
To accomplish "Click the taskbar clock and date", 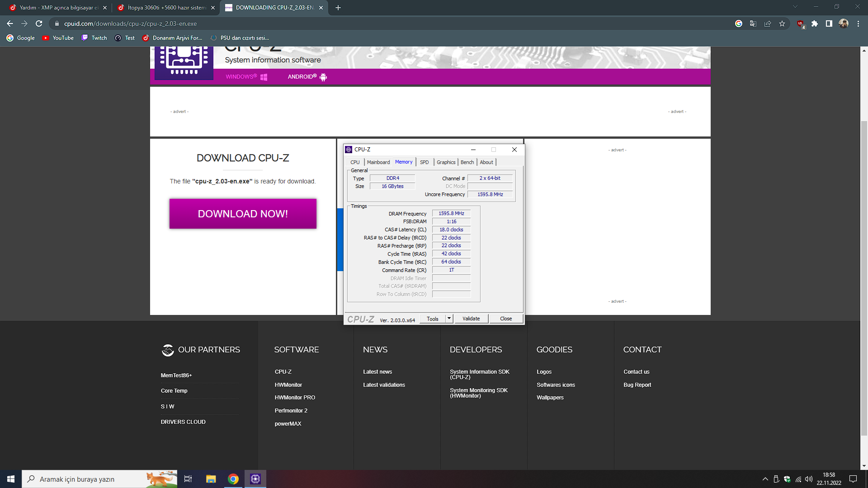I will click(x=829, y=479).
